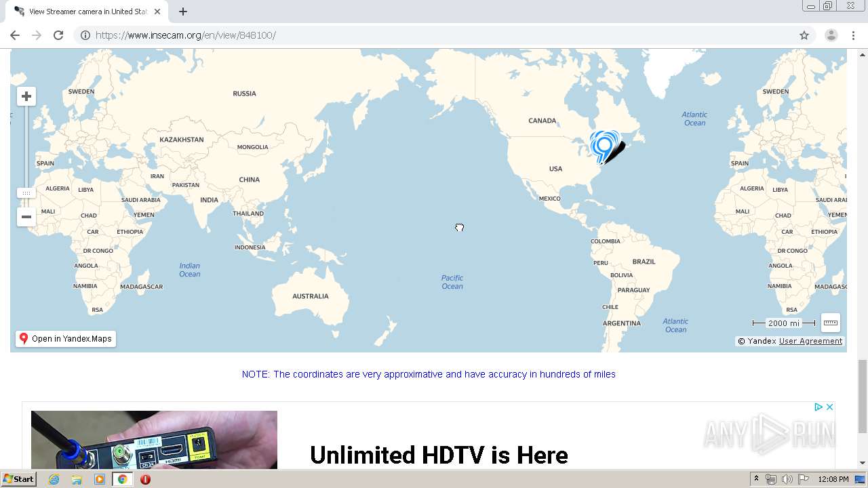Open Chrome profile avatar
The height and width of the screenshot is (488, 868).
tap(831, 35)
